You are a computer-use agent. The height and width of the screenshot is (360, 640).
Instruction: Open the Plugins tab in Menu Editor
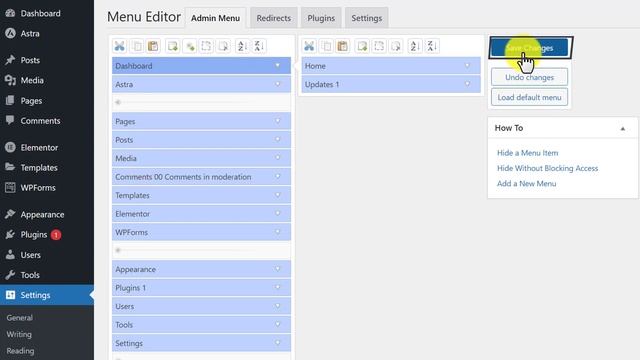pos(321,18)
